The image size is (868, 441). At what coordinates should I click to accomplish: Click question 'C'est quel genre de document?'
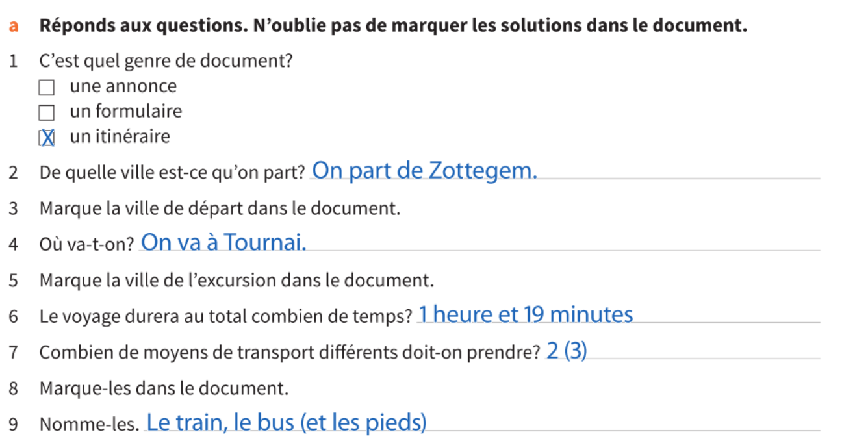tap(166, 62)
